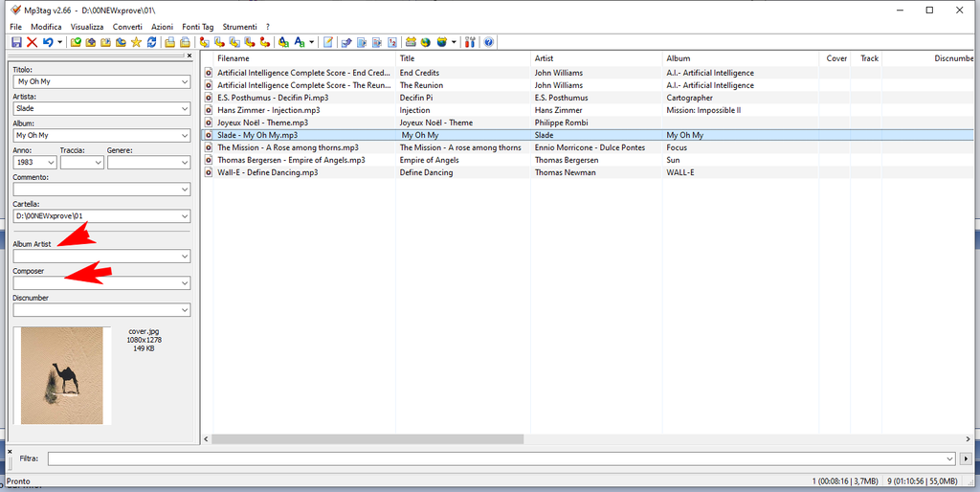Click the blue and yellow tag source icon left of the dropdown arrow
The width and height of the screenshot is (980, 492).
pyautogui.click(x=442, y=42)
